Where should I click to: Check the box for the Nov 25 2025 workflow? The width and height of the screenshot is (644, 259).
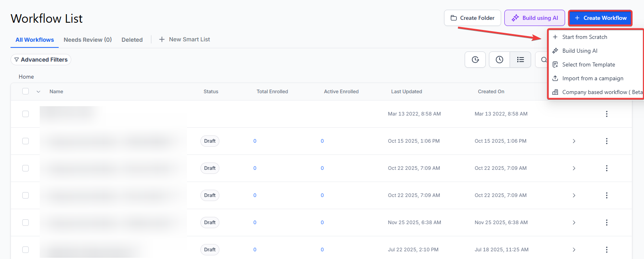(26, 223)
